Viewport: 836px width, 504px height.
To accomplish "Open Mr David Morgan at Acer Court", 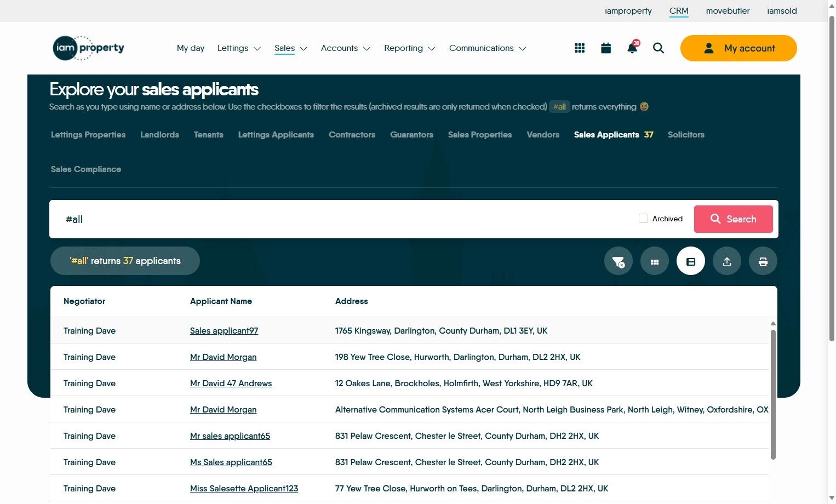I will (223, 410).
